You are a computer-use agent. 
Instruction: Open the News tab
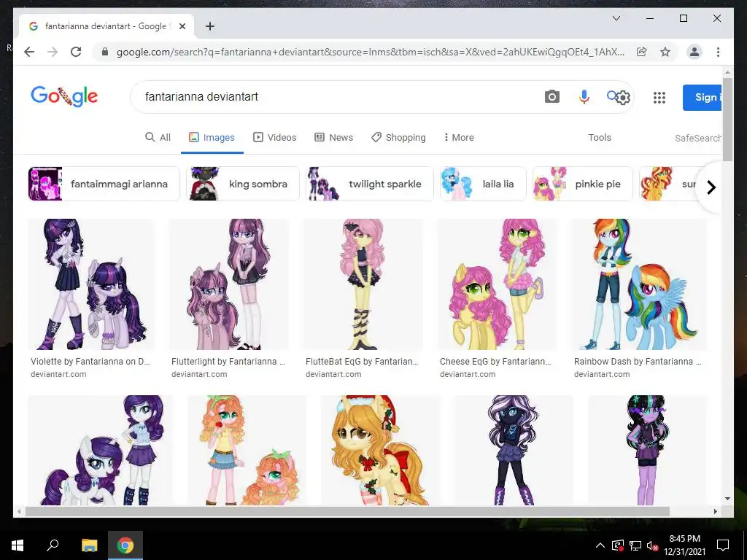tap(334, 137)
